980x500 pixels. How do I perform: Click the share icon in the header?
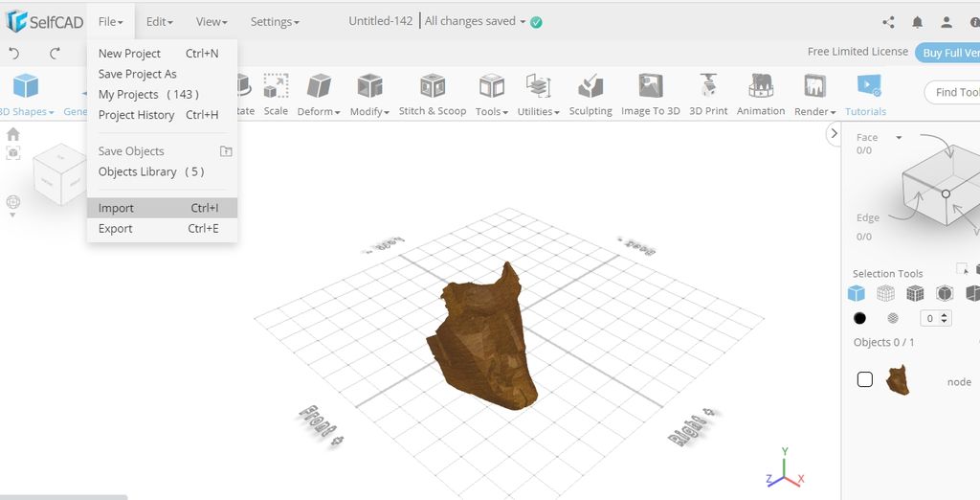tap(889, 22)
